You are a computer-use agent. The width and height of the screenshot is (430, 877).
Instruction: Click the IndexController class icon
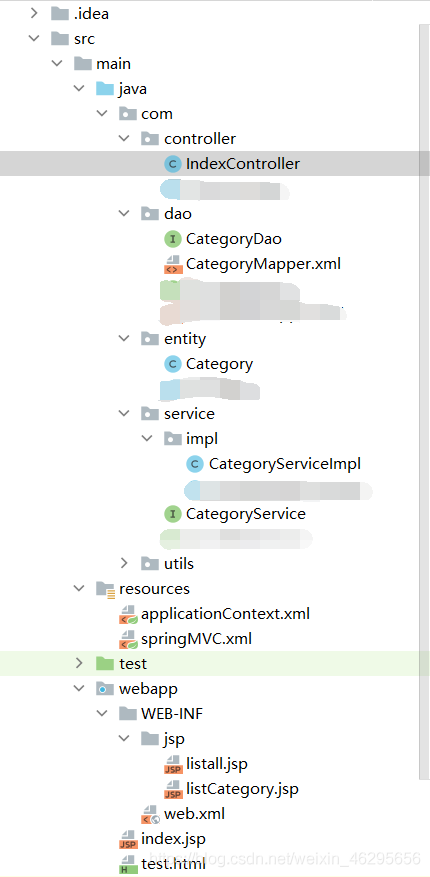[173, 164]
